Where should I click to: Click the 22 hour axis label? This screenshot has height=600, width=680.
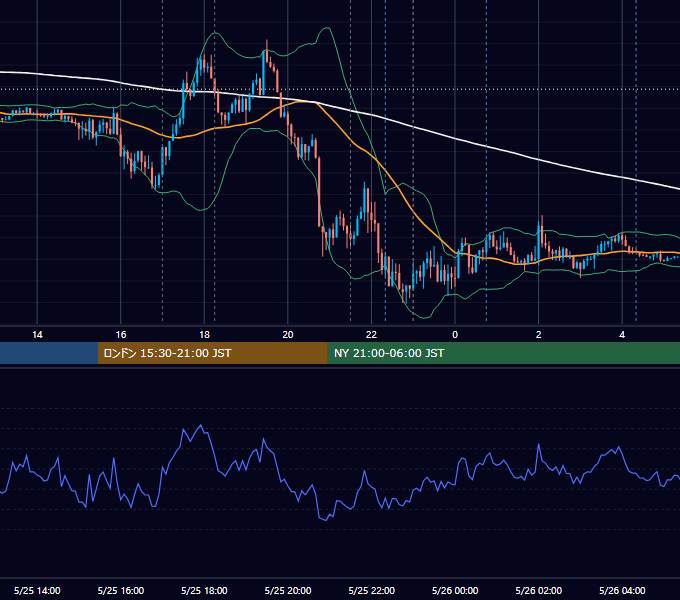pos(371,335)
